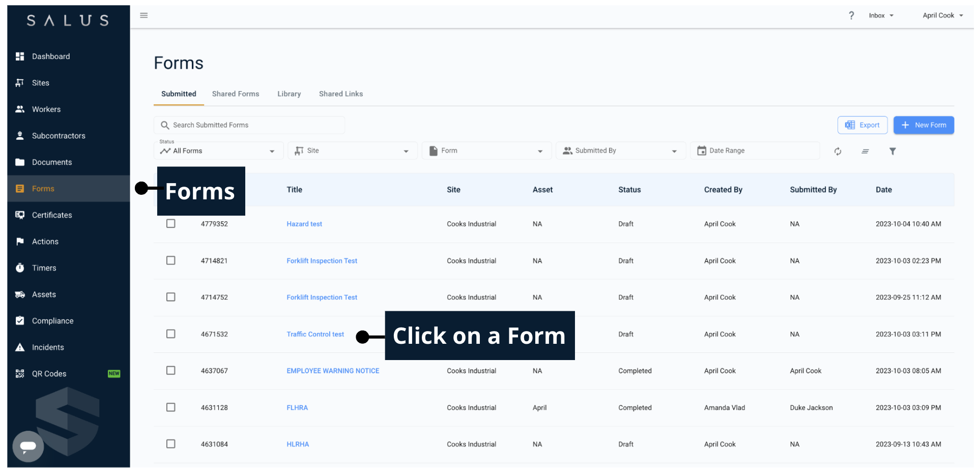The width and height of the screenshot is (980, 475).
Task: Check the box for form 4631084
Action: pyautogui.click(x=171, y=444)
